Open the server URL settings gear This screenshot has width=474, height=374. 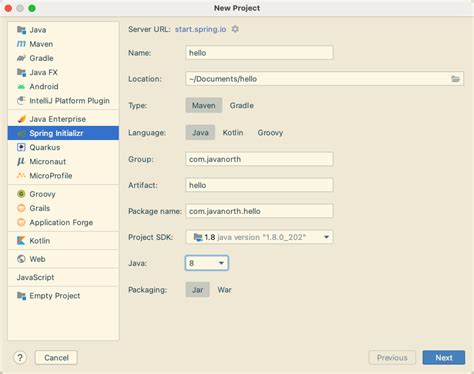pyautogui.click(x=235, y=29)
